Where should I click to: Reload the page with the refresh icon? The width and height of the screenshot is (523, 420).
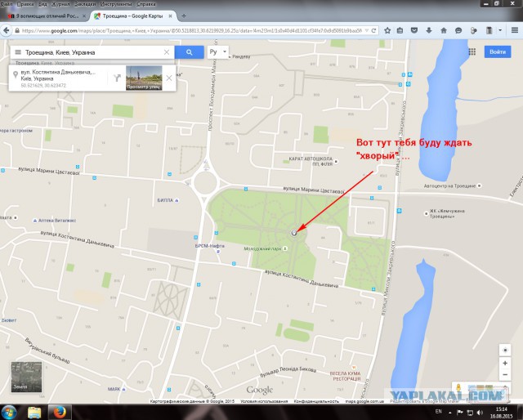[x=373, y=30]
